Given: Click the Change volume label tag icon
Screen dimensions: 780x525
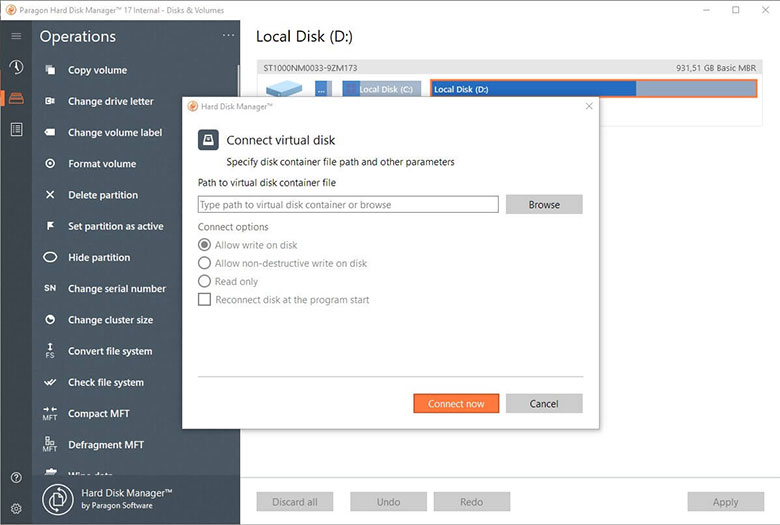Looking at the screenshot, I should (50, 132).
